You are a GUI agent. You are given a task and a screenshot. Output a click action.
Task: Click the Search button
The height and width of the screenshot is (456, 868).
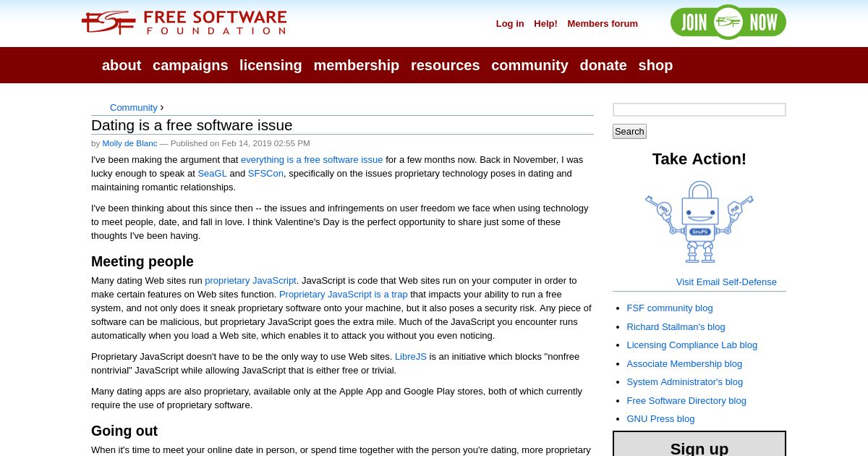coord(629,131)
